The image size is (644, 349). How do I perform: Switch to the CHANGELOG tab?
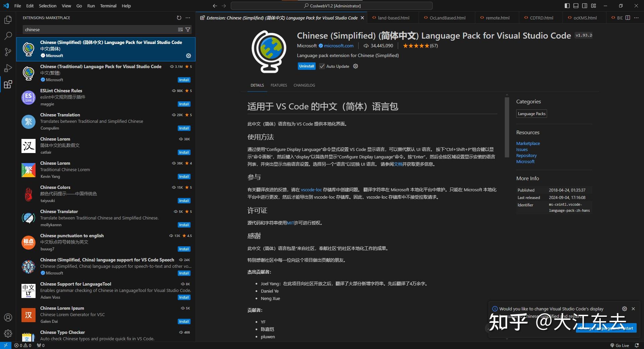tap(304, 85)
